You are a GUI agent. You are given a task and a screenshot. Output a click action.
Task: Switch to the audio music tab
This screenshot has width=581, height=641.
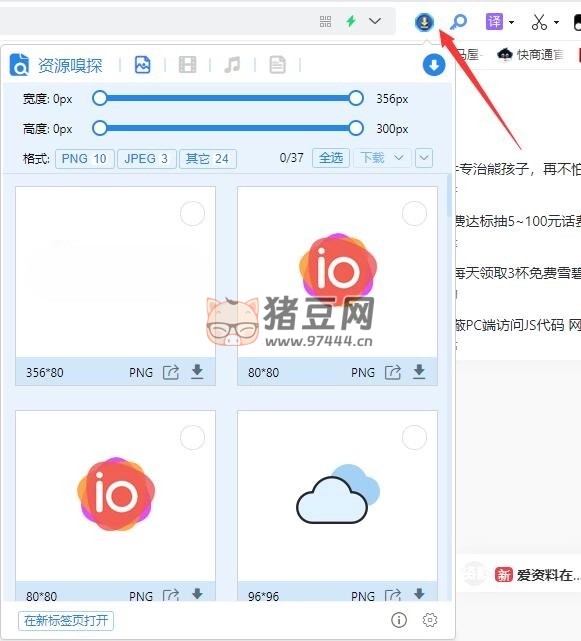pos(232,65)
